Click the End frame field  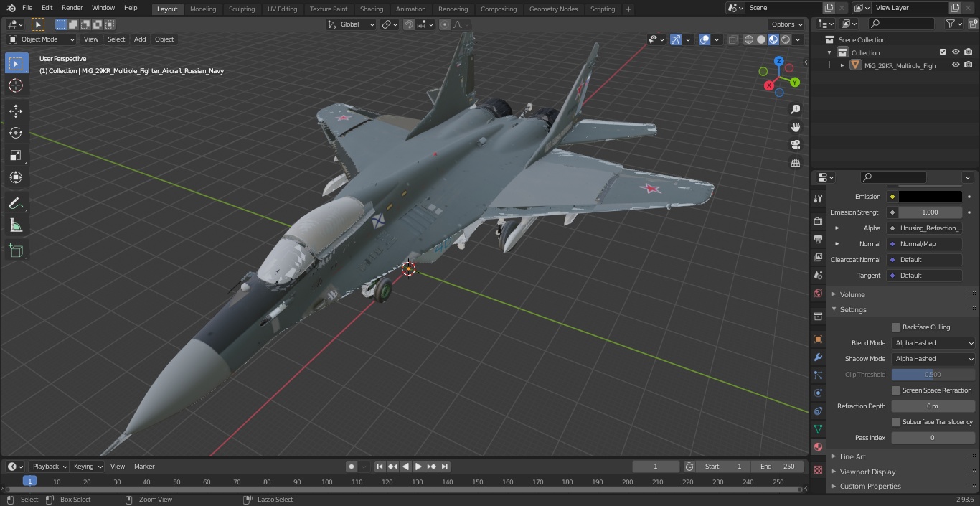click(778, 467)
